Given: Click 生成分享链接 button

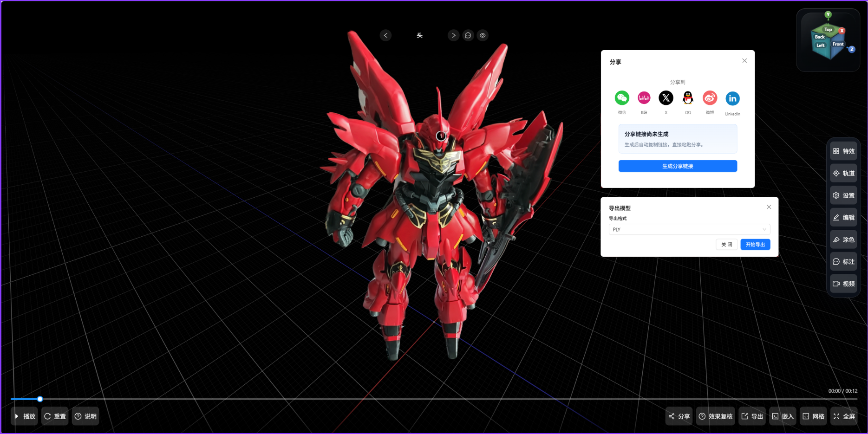Looking at the screenshot, I should click(x=678, y=166).
